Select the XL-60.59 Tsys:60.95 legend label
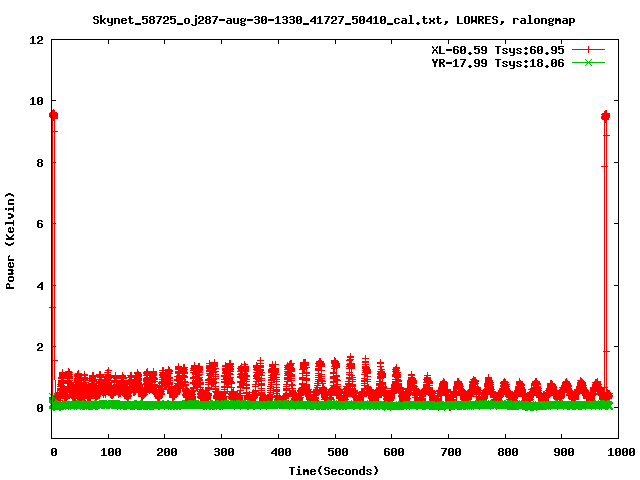Viewport: 640px width, 480px height. 498,50
